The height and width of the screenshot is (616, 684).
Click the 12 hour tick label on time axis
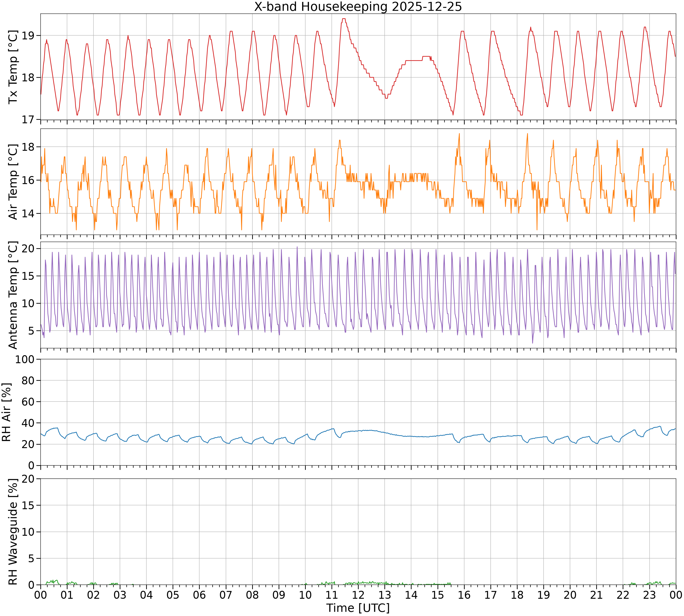pos(358,595)
